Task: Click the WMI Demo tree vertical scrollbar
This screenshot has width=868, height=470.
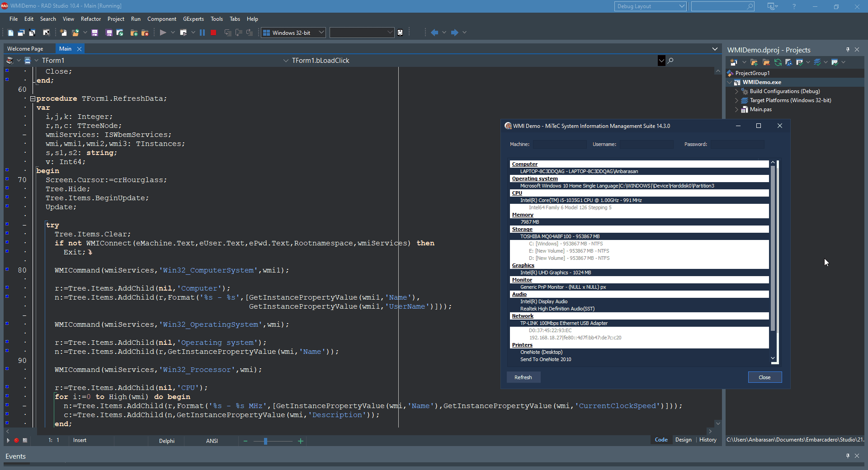Action: pos(773,249)
